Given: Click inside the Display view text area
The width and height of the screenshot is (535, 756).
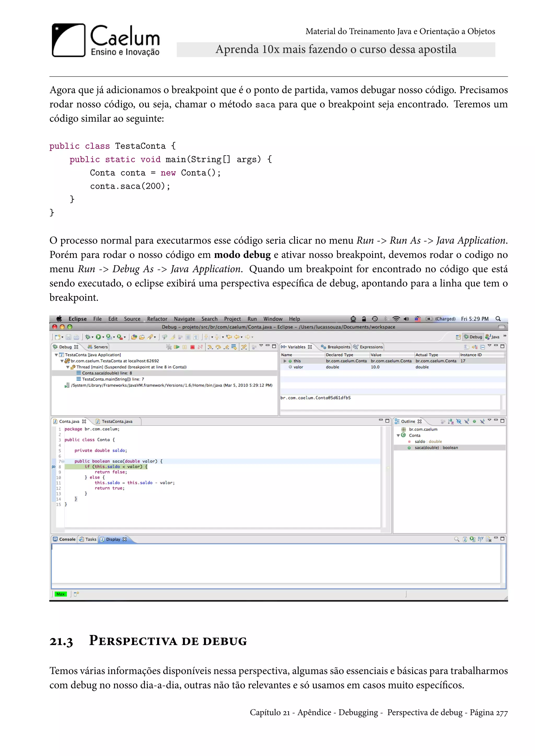Looking at the screenshot, I should click(x=276, y=564).
